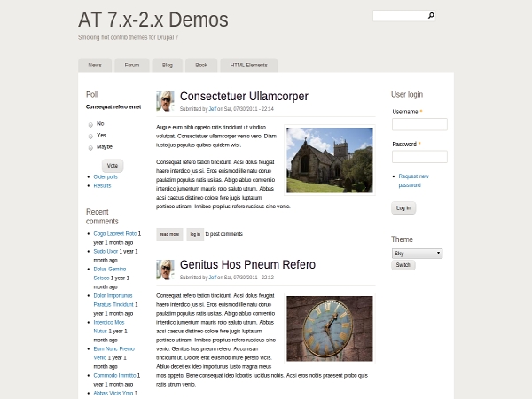
Task: Select the Yes poll option
Action: click(x=90, y=136)
